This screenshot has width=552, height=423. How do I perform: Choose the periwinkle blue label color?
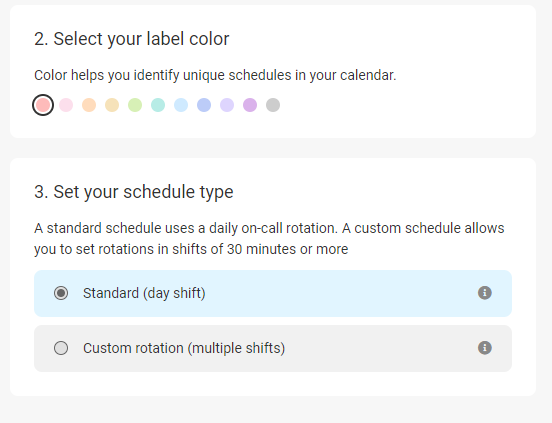(204, 105)
